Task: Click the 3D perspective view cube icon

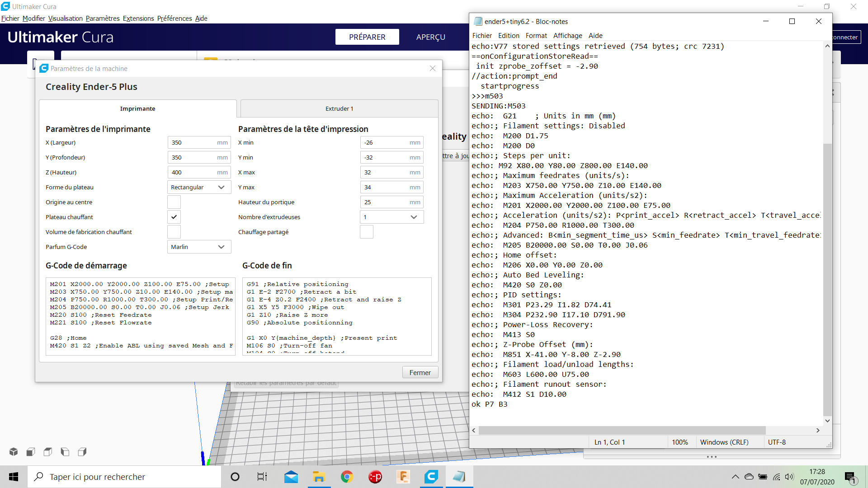Action: coord(14,451)
